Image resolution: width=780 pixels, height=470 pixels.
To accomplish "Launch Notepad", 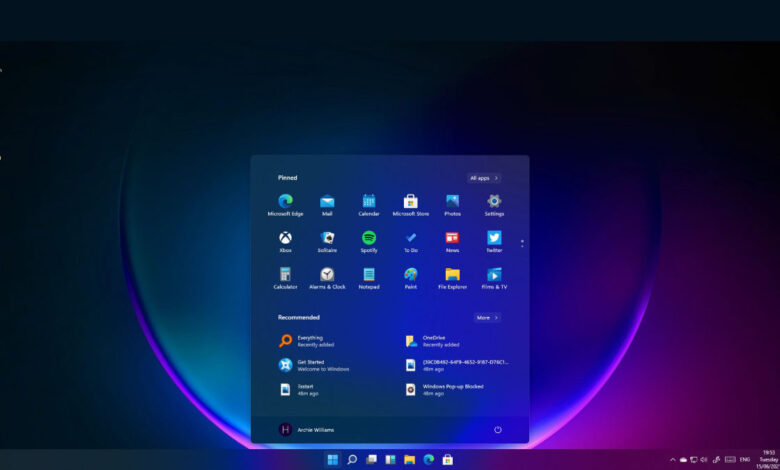I will click(x=369, y=278).
